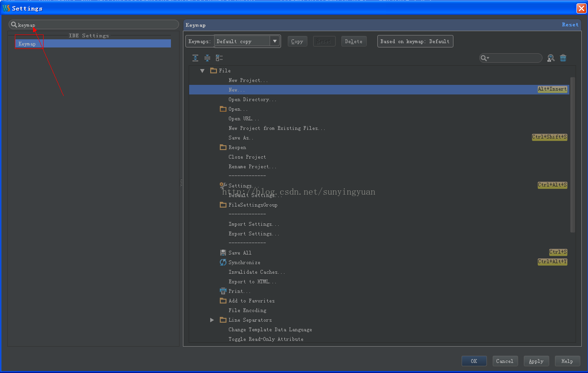This screenshot has height=373, width=588.
Task: Click the settings search field containing keymap
Action: (94, 25)
